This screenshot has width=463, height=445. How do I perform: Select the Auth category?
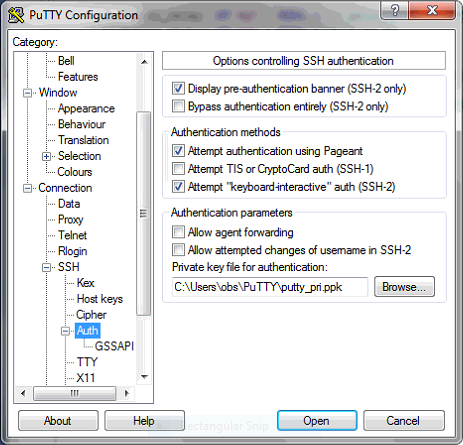pyautogui.click(x=87, y=331)
